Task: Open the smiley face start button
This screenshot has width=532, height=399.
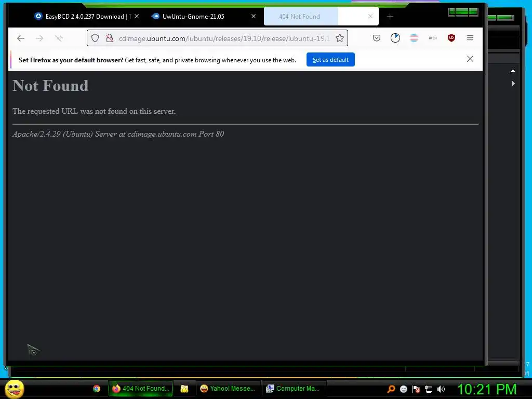Action: tap(14, 389)
